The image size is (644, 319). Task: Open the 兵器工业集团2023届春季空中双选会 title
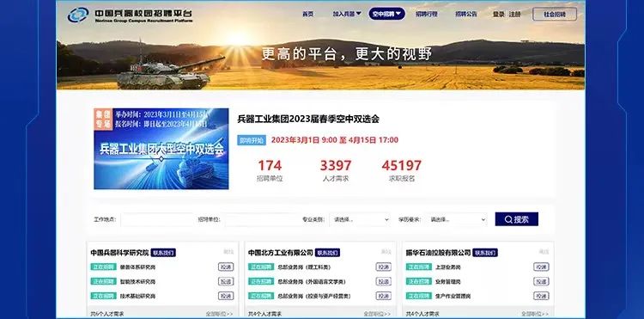[308, 120]
